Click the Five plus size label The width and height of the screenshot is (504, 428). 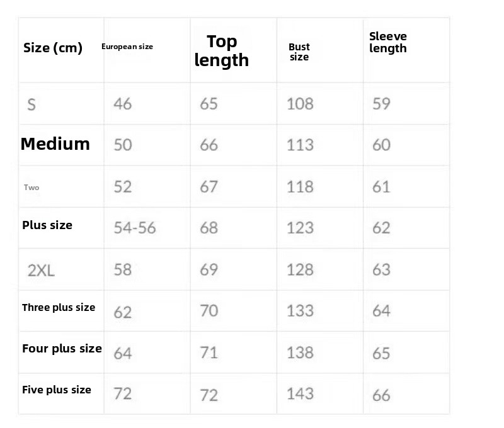click(57, 390)
